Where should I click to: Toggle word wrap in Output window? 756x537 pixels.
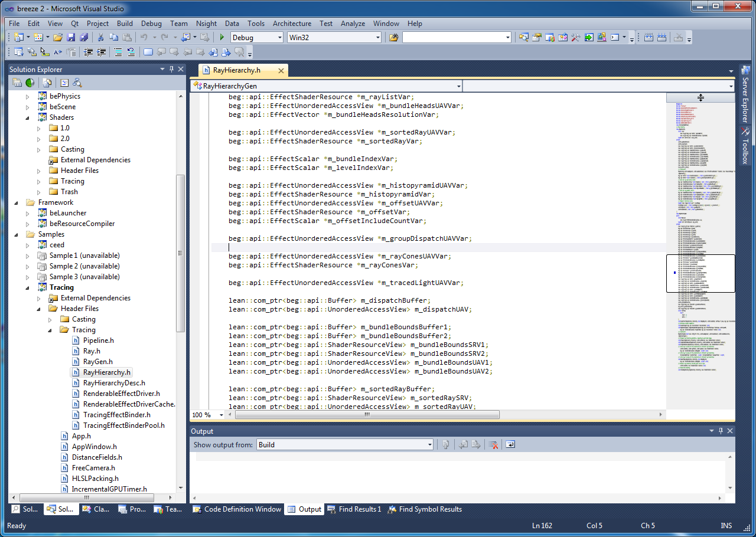510,445
